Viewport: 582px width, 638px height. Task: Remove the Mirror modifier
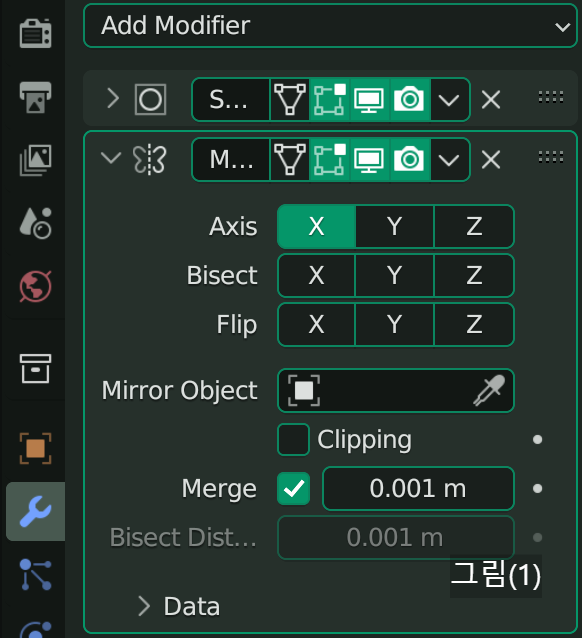pos(491,160)
